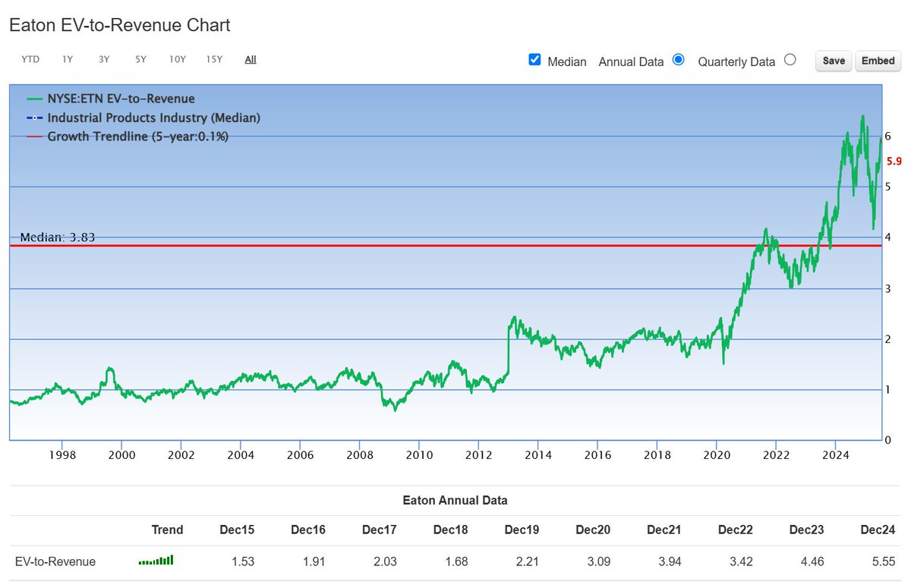This screenshot has height=588, width=911.
Task: Click the blue industry median legend marker
Action: (x=35, y=118)
